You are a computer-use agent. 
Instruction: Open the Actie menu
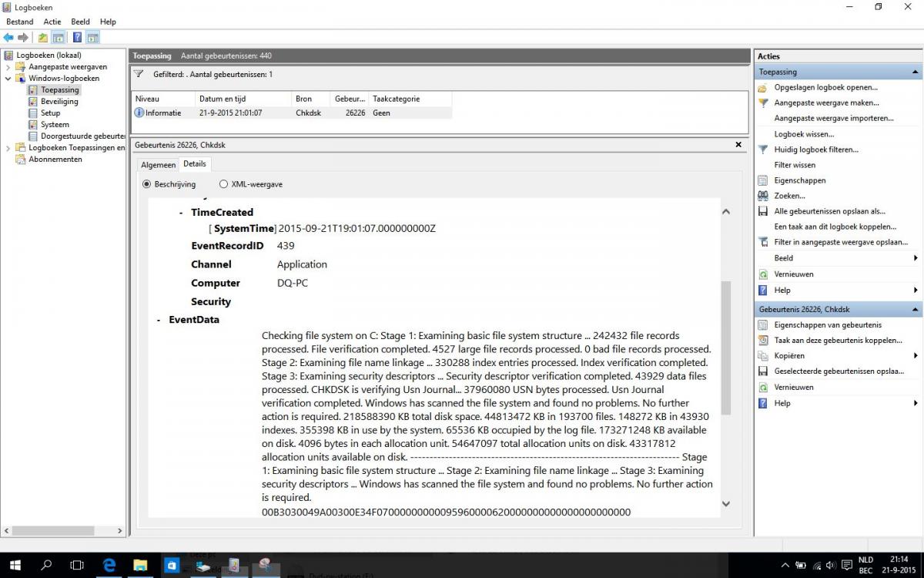[52, 22]
